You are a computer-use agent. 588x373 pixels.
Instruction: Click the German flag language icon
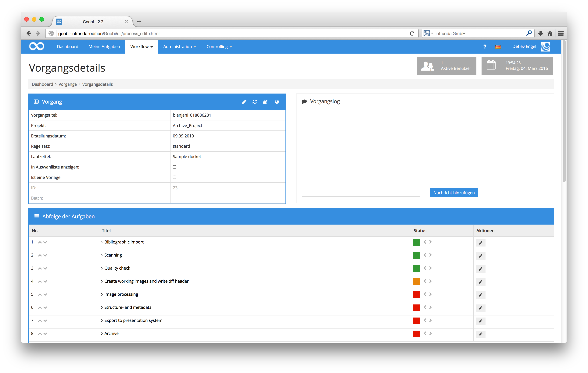point(498,47)
